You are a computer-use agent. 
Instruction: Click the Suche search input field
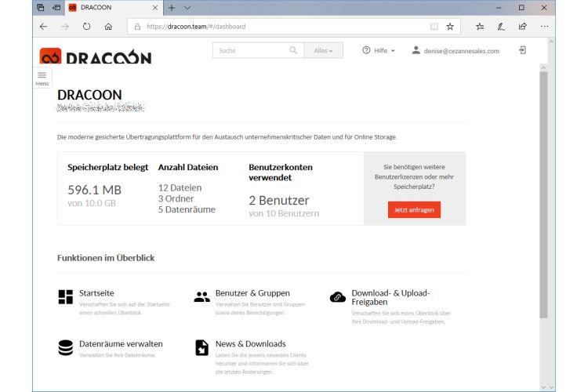coord(251,50)
